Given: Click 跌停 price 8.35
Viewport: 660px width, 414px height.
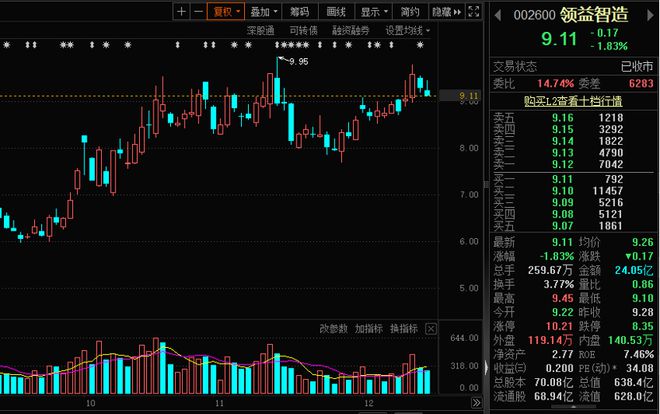Looking at the screenshot, I should point(642,326).
